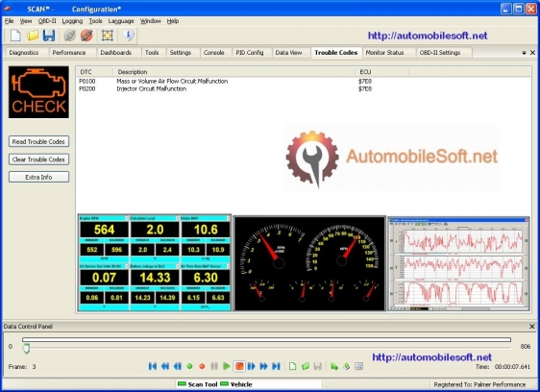Click the New configuration file icon
This screenshot has height=392, width=540.
pos(15,36)
